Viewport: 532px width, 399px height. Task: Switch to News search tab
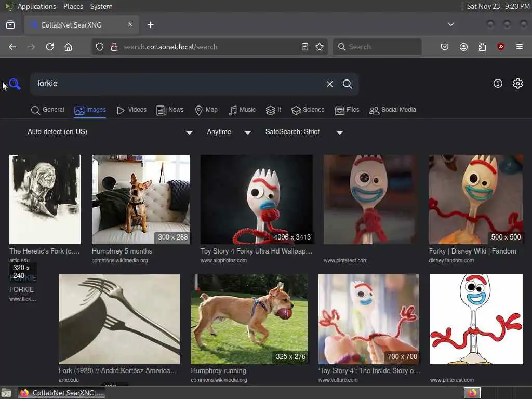tap(170, 110)
